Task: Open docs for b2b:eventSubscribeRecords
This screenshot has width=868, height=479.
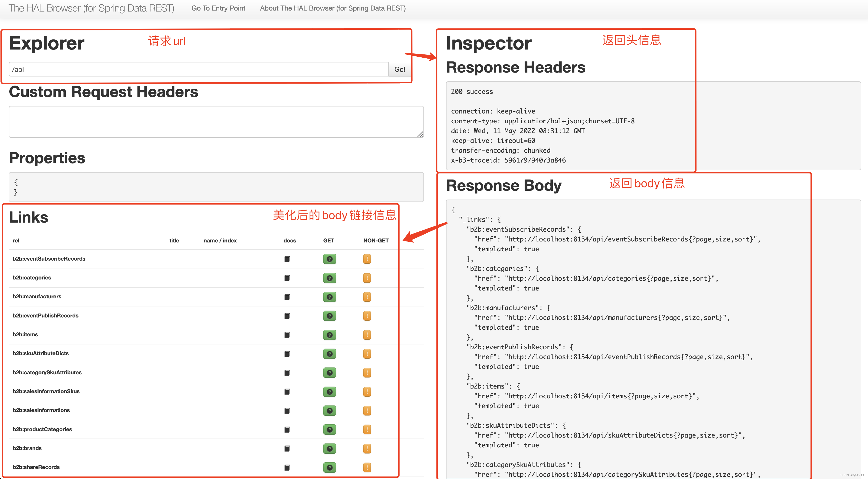Action: coord(287,259)
